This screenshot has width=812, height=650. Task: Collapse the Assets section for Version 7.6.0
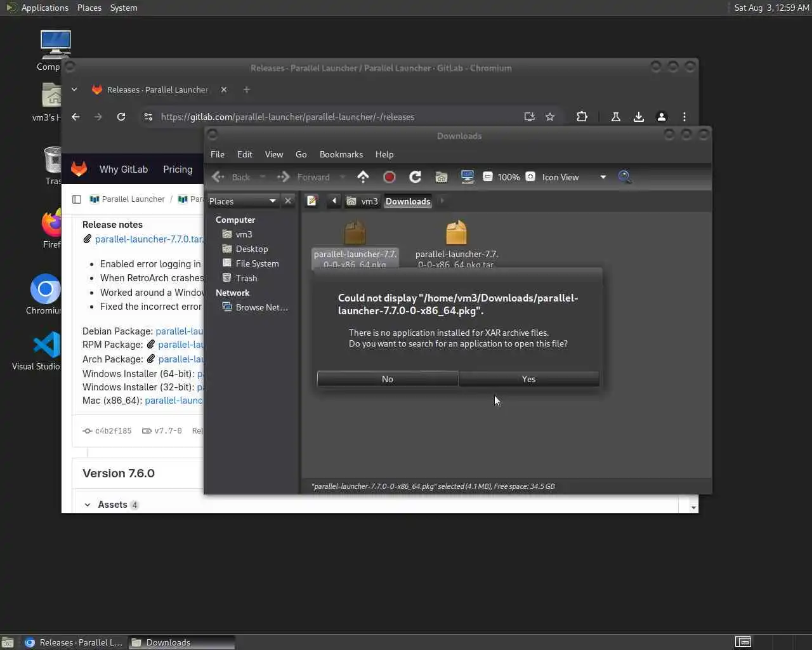[88, 505]
